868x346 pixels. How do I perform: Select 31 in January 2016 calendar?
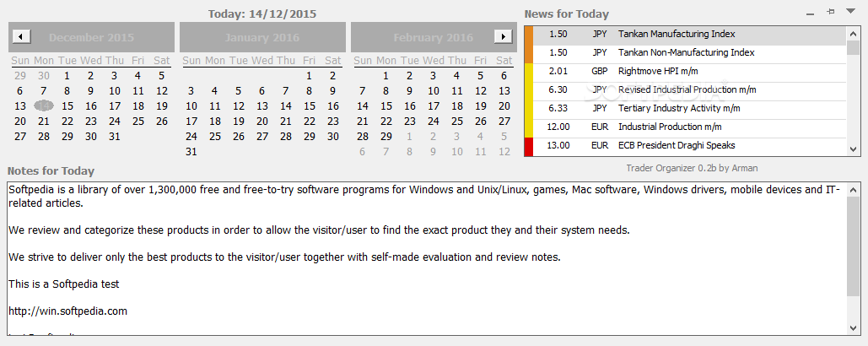coord(191,151)
